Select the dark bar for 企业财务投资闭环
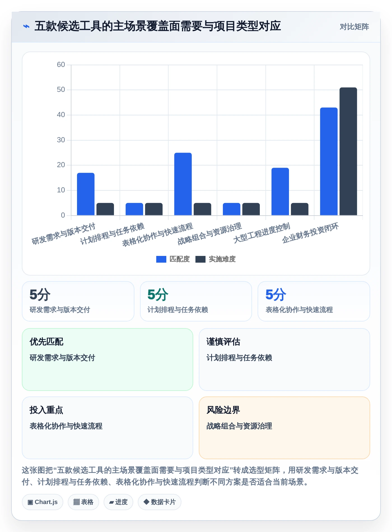 pyautogui.click(x=348, y=151)
